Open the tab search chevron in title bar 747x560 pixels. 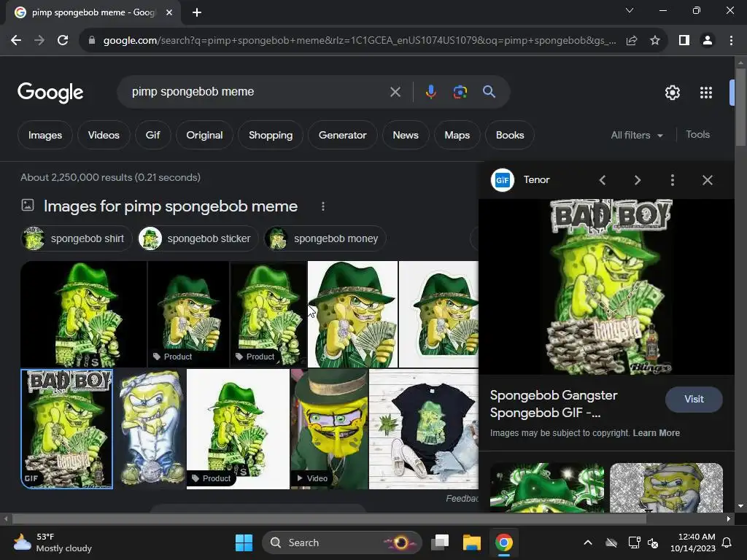tap(630, 10)
